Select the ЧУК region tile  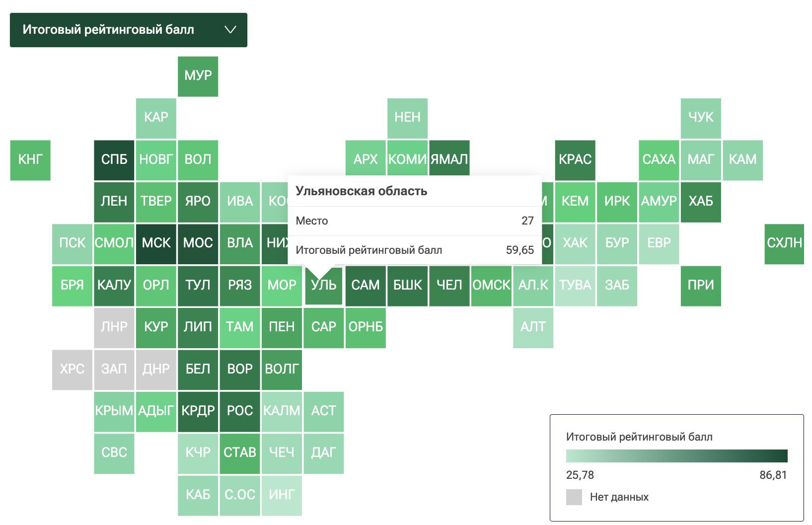point(701,118)
